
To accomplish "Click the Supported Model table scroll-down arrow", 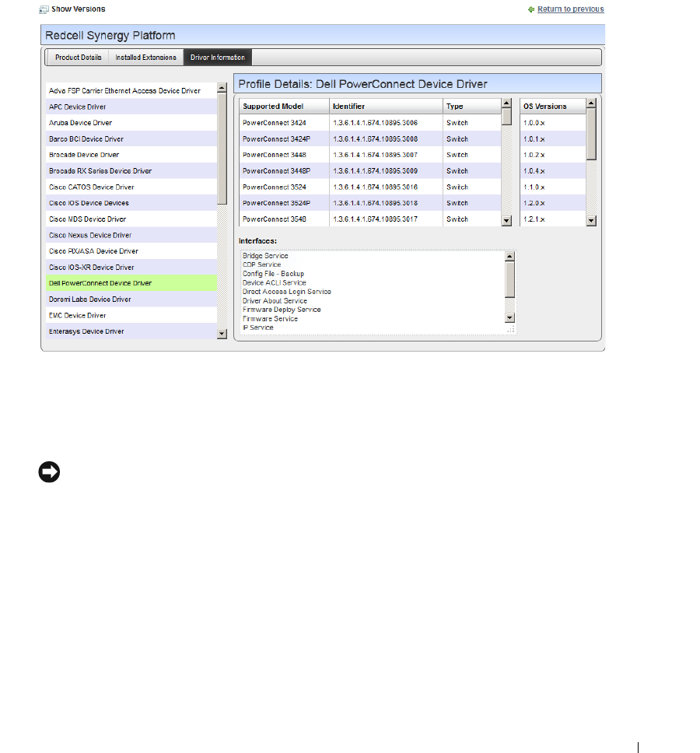I will 506,221.
